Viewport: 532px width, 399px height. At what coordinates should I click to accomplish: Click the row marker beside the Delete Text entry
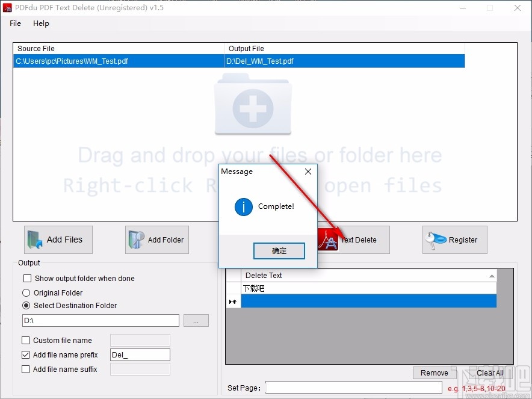tap(233, 301)
